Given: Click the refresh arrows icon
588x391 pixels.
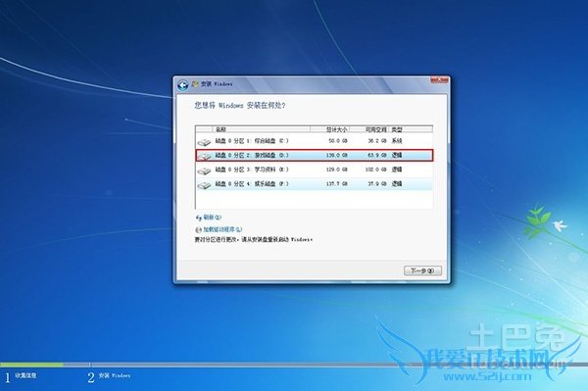Looking at the screenshot, I should (x=199, y=218).
